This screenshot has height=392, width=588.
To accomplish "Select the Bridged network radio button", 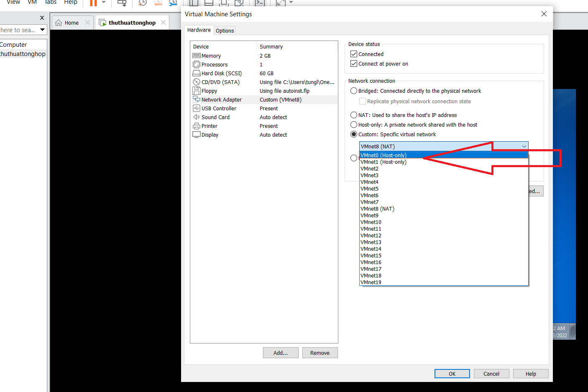I will (x=354, y=91).
